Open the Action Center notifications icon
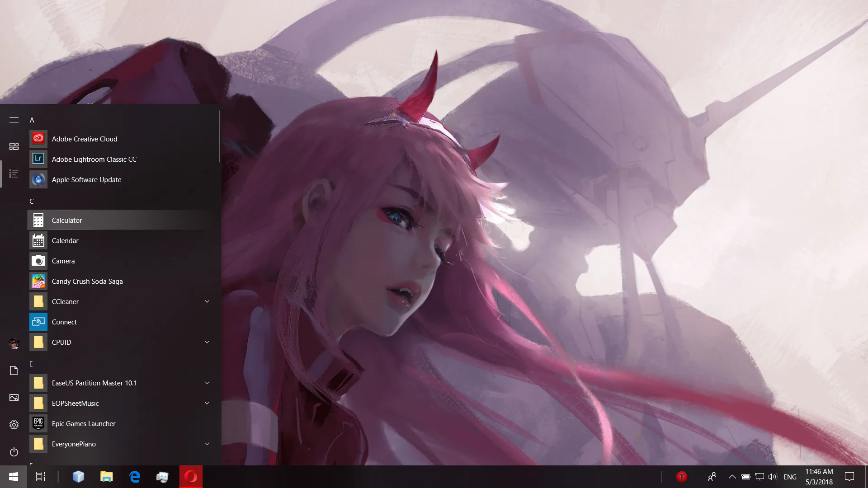 click(x=849, y=477)
